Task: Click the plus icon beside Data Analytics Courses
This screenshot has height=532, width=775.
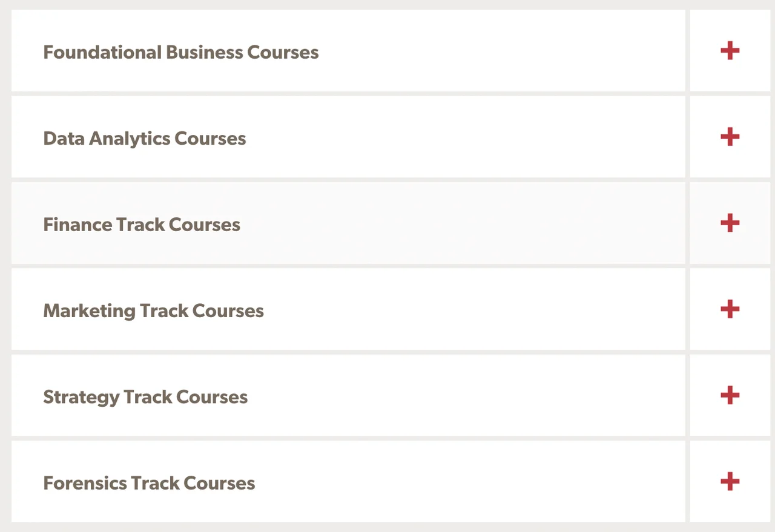Action: coord(730,137)
